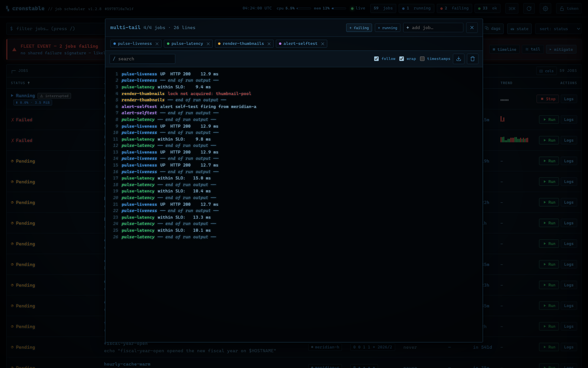Open the cols column picker
The image size is (588, 368).
click(x=547, y=71)
